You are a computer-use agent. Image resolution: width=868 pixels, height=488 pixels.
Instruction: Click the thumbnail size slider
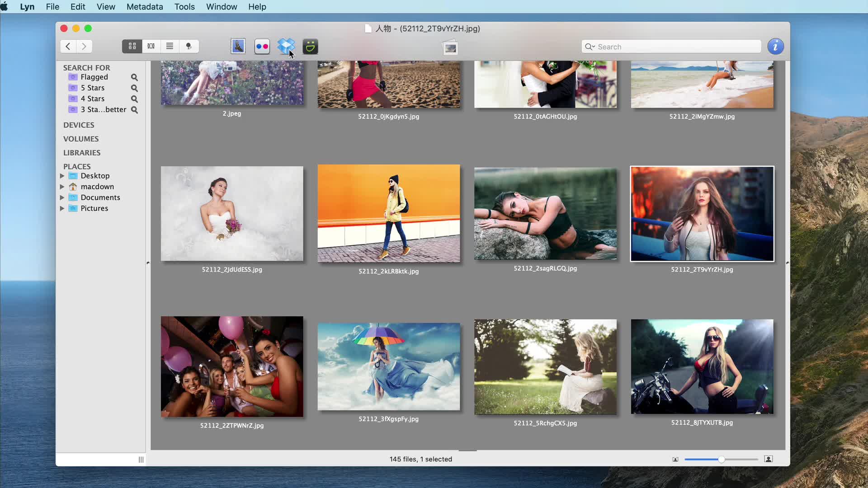pos(721,459)
